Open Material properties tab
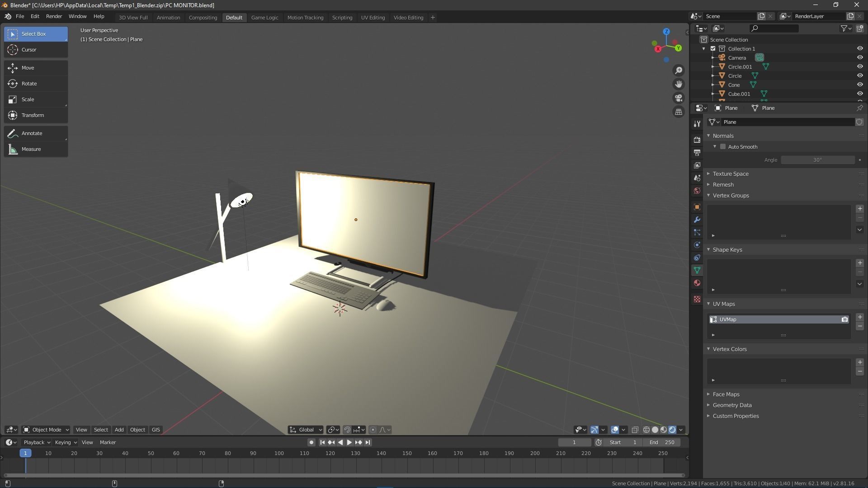 [x=697, y=283]
